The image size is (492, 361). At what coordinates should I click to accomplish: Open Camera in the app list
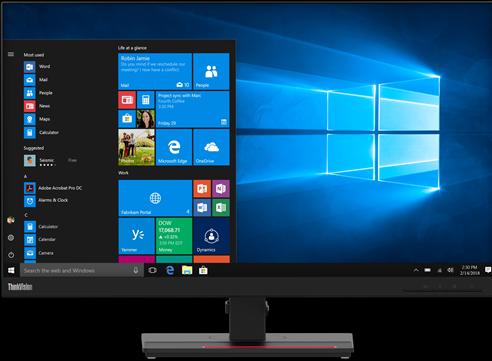39,253
